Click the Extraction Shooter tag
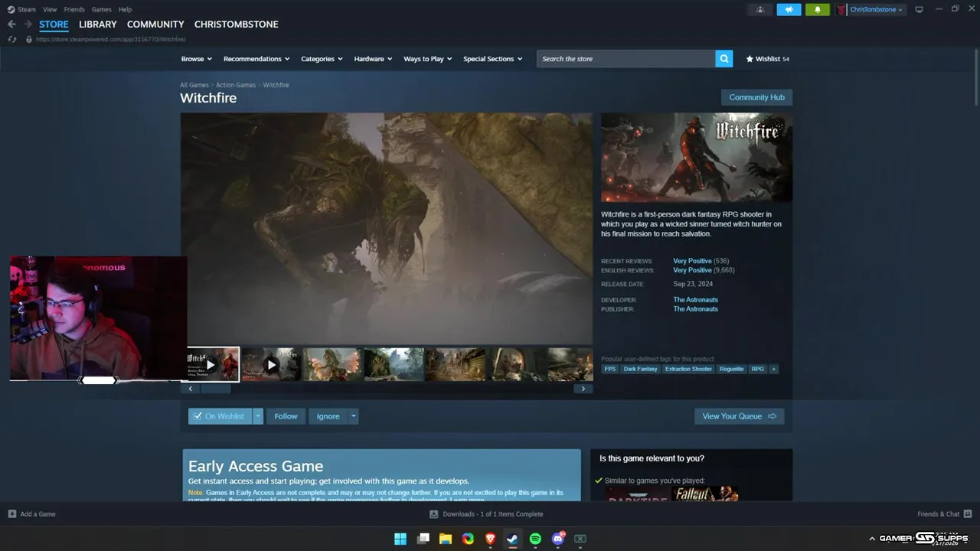The height and width of the screenshot is (551, 980). click(x=688, y=369)
